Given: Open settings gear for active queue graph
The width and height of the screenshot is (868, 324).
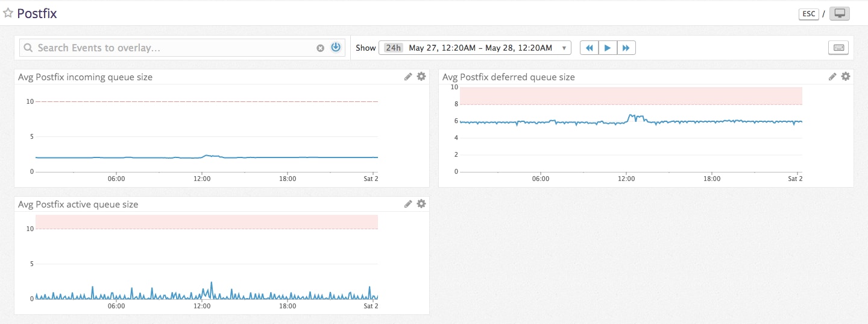Looking at the screenshot, I should tap(421, 204).
